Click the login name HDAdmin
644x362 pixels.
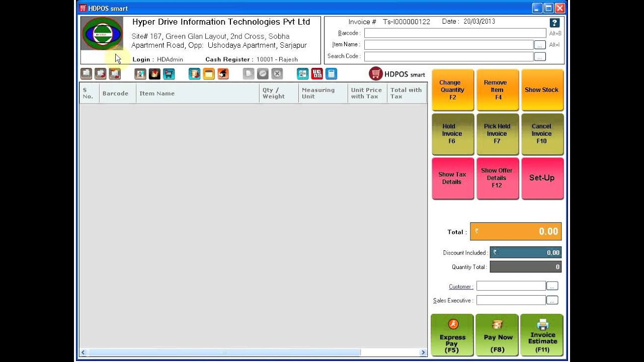[170, 59]
